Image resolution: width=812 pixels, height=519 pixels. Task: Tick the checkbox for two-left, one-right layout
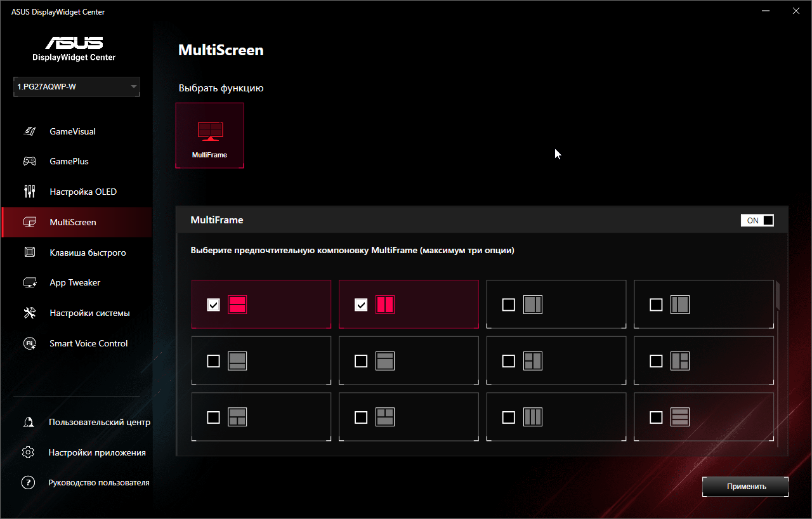(509, 361)
